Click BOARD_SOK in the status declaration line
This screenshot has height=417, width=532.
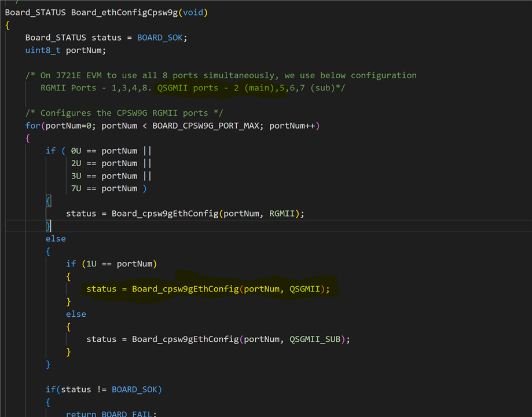(160, 38)
